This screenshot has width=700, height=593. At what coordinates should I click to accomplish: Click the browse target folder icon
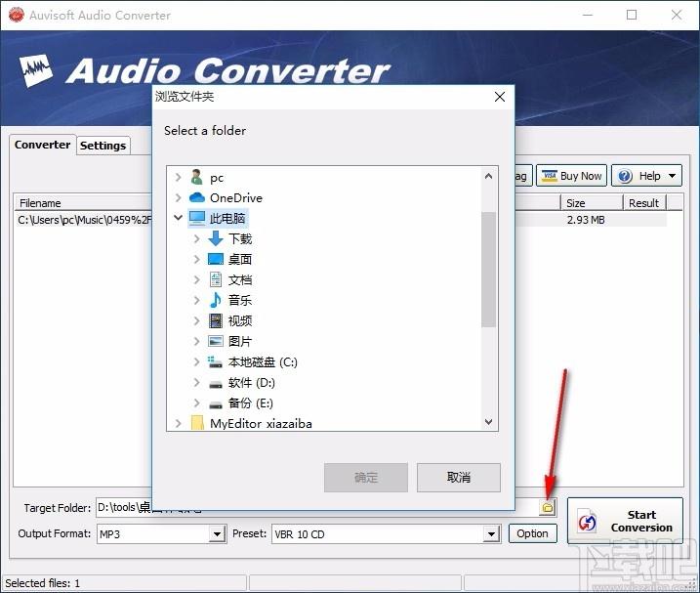coord(548,507)
